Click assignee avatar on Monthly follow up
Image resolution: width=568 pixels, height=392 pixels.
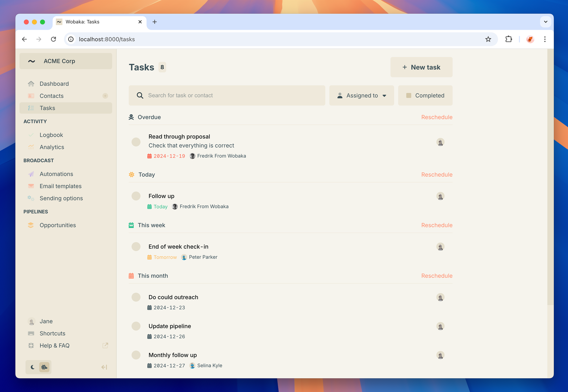pos(440,355)
